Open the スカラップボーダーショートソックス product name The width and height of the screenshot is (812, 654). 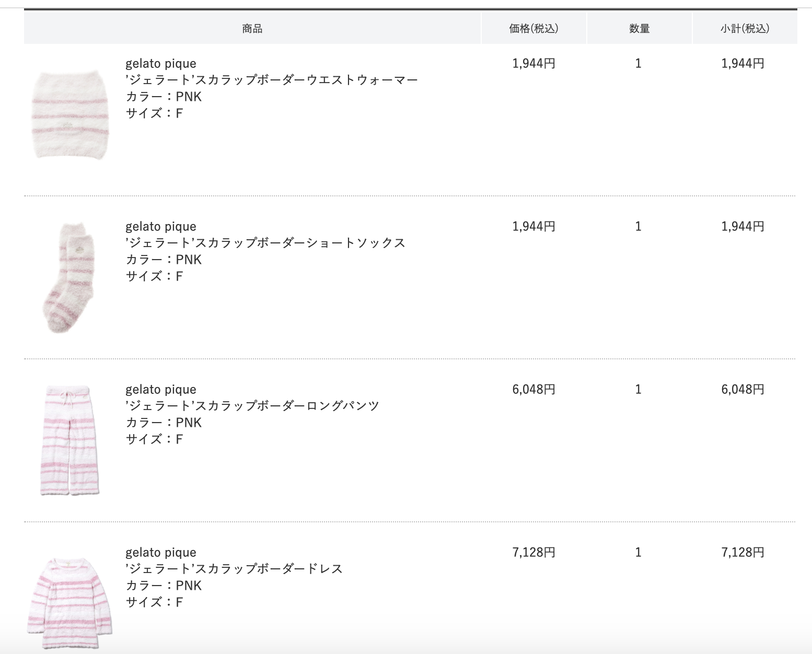(265, 243)
